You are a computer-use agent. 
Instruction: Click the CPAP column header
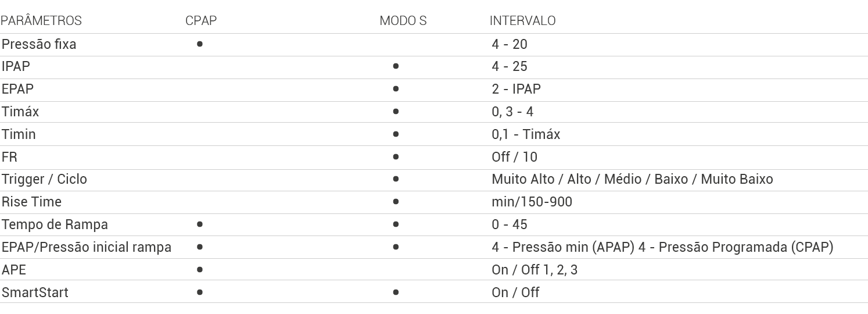(201, 21)
